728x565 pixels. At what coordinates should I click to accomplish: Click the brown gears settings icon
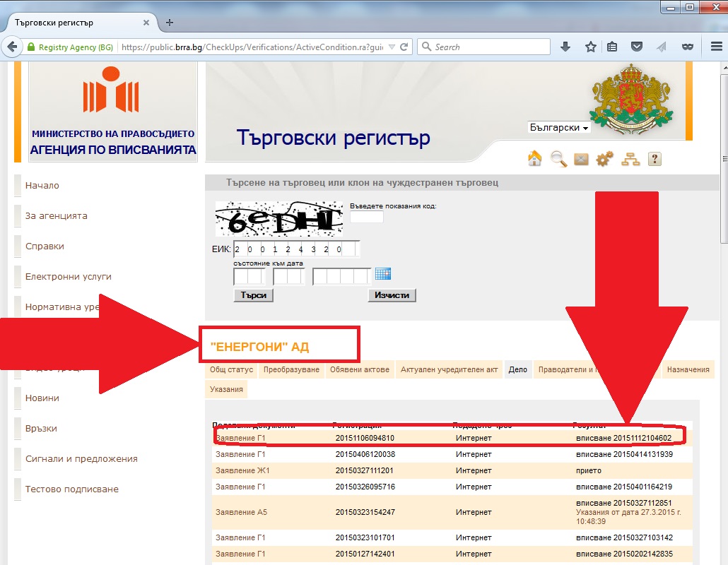(x=605, y=159)
